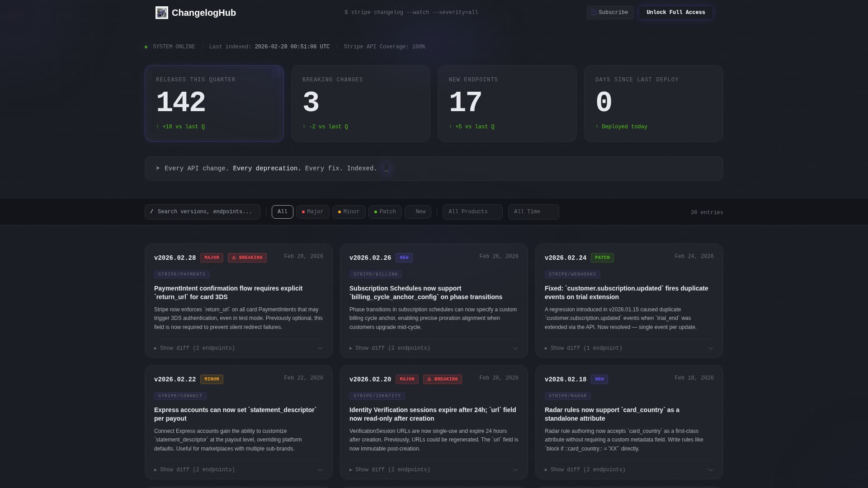Open Identity Verification sessions expire title

pos(433,414)
